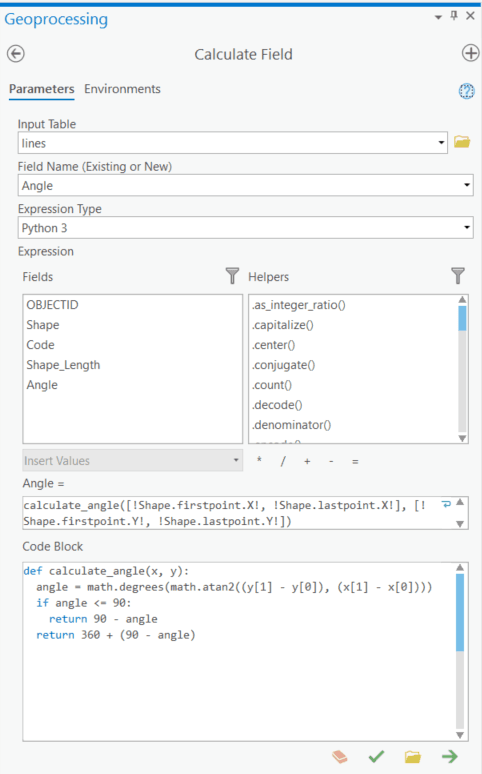Insert the multiply operator

[x=259, y=461]
